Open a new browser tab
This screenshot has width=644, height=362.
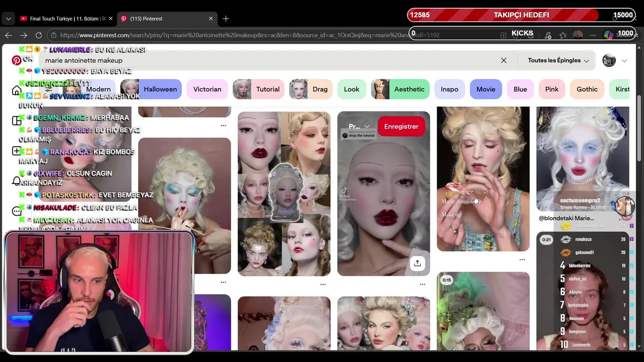point(226,19)
